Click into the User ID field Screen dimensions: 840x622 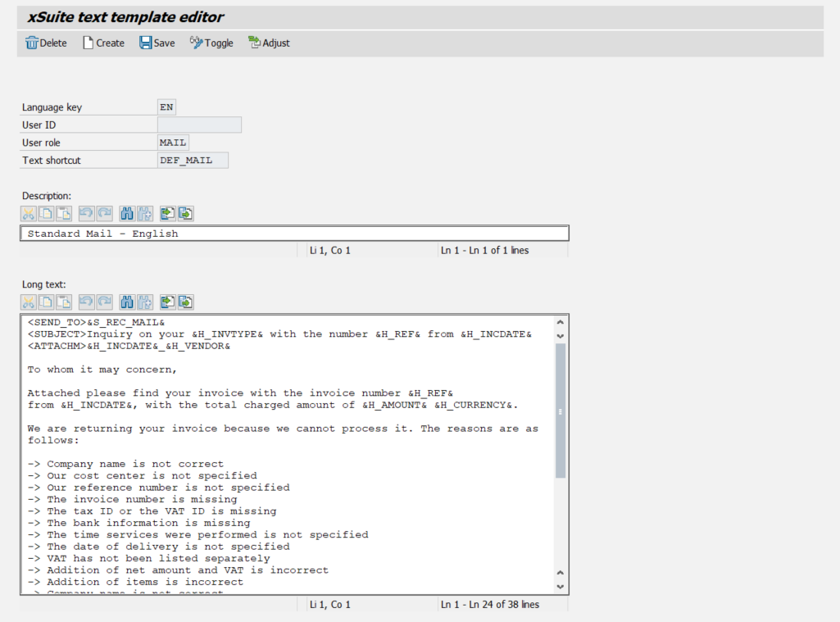[199, 125]
